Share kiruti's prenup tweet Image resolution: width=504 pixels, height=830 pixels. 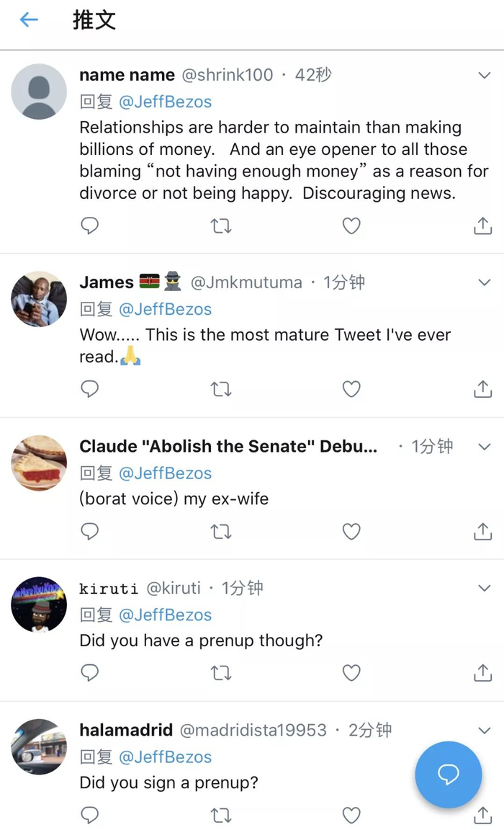(x=482, y=673)
